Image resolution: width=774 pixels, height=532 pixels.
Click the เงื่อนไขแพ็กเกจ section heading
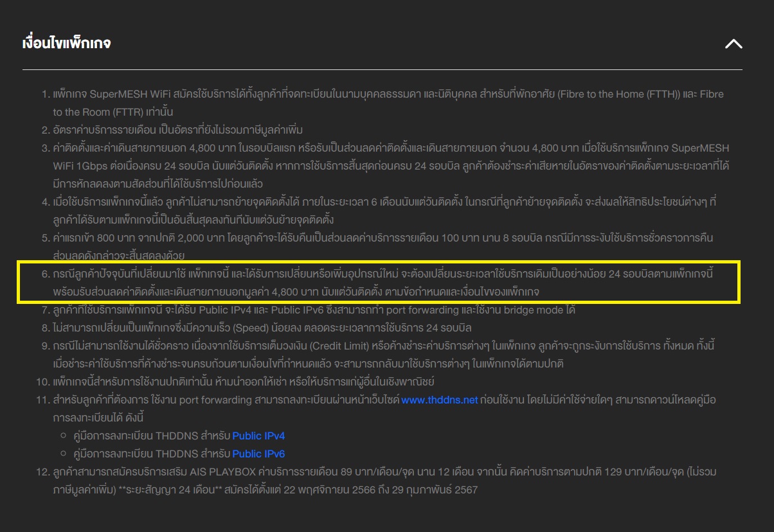click(x=66, y=43)
